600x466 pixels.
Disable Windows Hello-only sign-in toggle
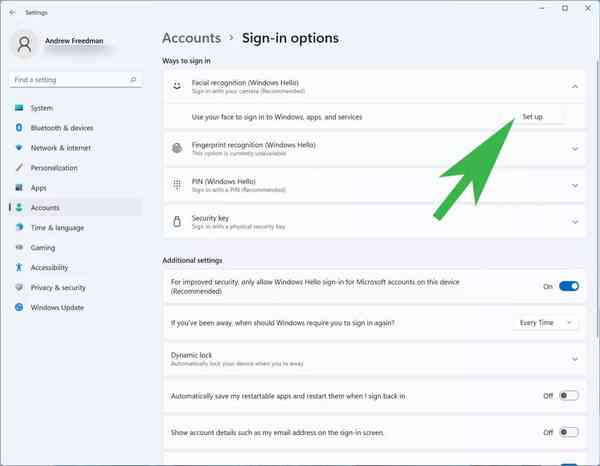(568, 287)
